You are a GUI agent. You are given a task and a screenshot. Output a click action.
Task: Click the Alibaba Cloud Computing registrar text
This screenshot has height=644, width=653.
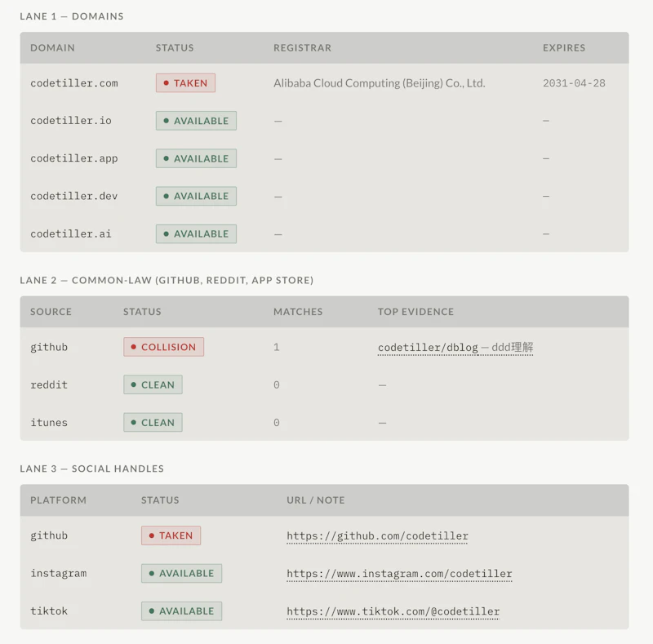(380, 83)
